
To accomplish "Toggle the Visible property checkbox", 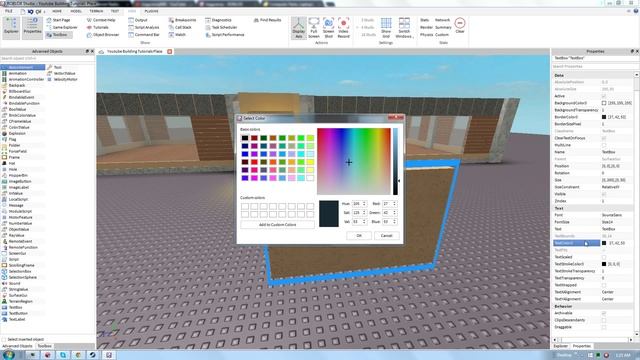I will tap(604, 194).
